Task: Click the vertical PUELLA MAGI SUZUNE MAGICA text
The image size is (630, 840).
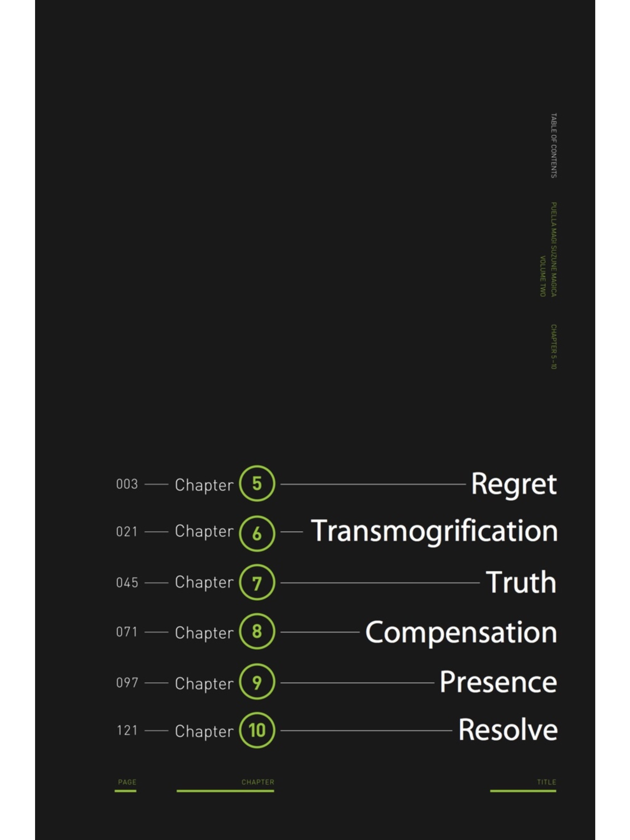Action: pyautogui.click(x=554, y=249)
